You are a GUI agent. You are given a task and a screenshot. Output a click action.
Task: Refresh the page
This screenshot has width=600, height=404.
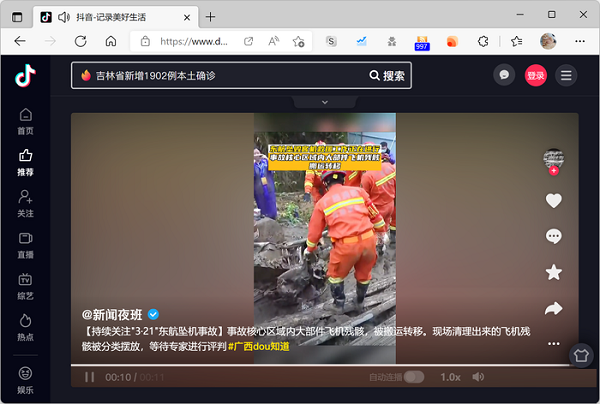[x=80, y=41]
